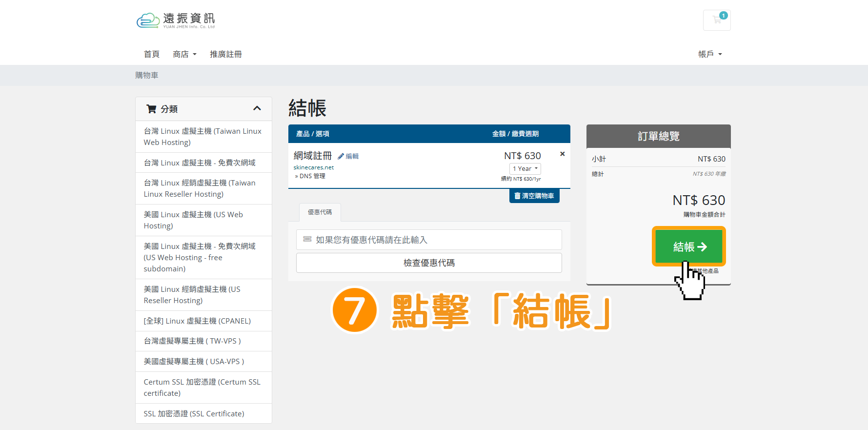This screenshot has width=868, height=430.
Task: Click the 購物車 breadcrumb
Action: (147, 75)
